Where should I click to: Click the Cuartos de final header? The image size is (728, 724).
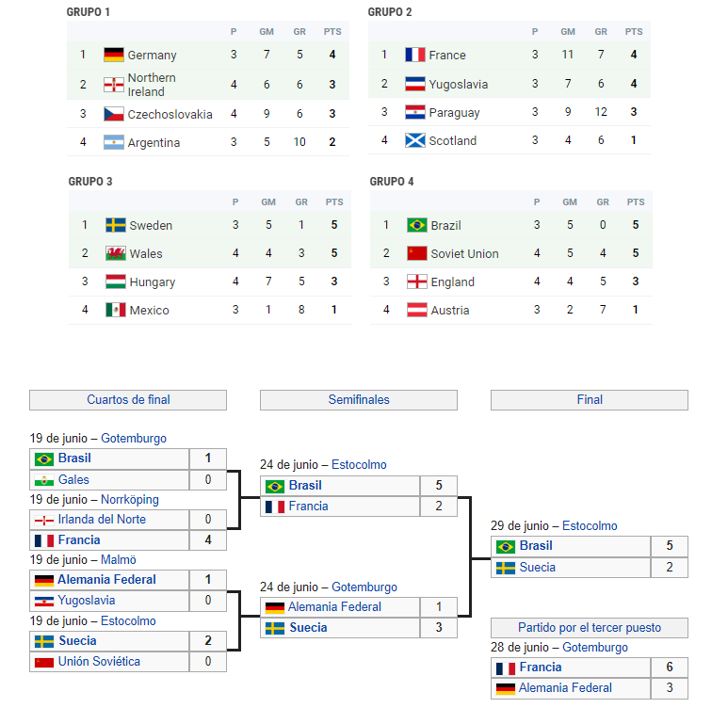(128, 400)
